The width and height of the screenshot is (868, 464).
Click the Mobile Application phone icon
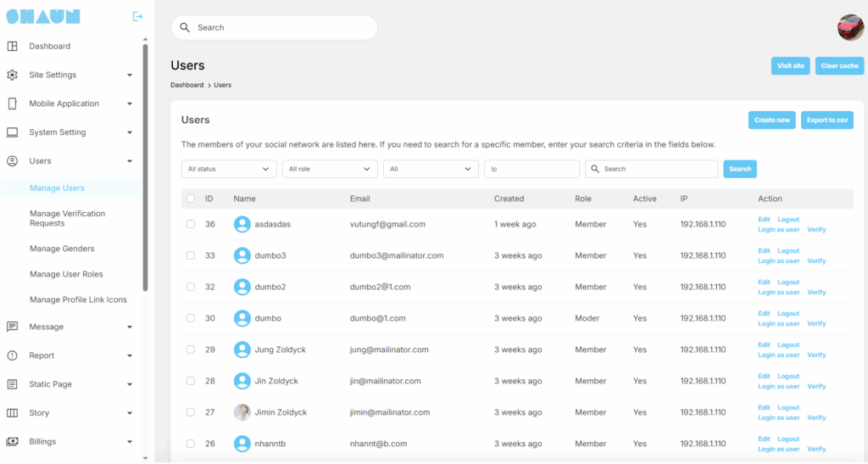[12, 103]
